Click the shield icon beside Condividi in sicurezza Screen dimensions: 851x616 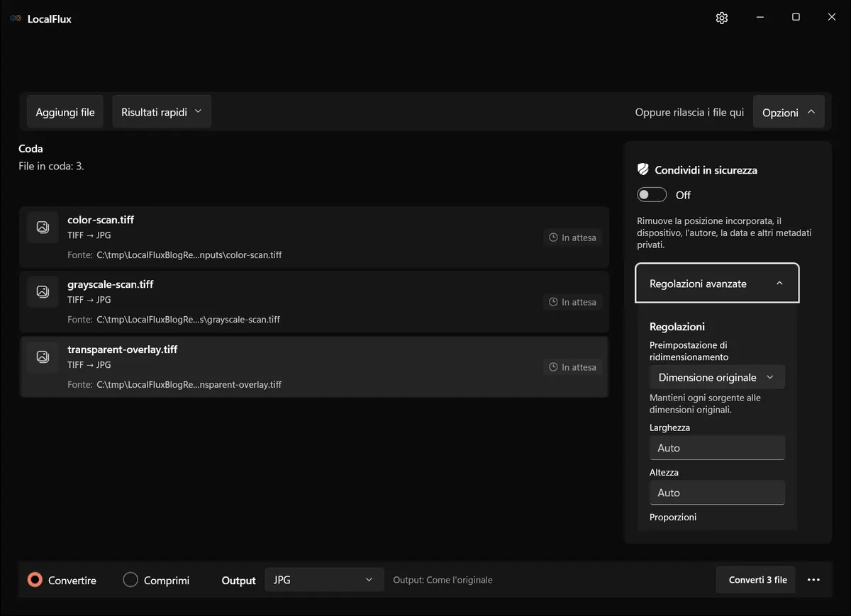643,170
